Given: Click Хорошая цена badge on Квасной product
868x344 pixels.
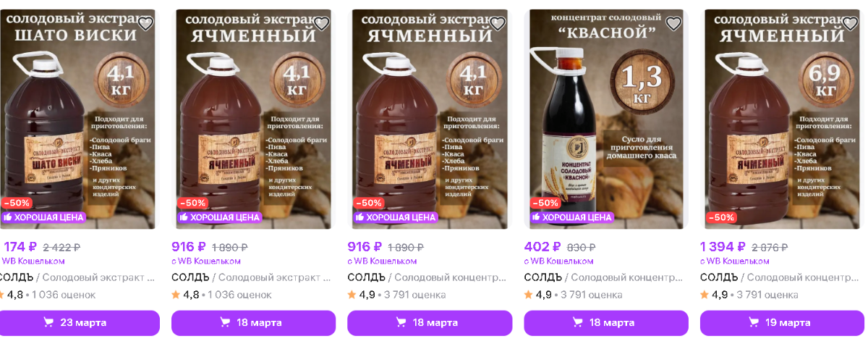Looking at the screenshot, I should click(x=571, y=217).
